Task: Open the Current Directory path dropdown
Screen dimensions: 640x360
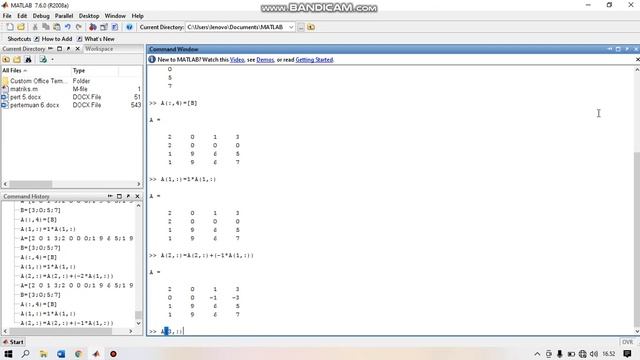Action: (291, 27)
